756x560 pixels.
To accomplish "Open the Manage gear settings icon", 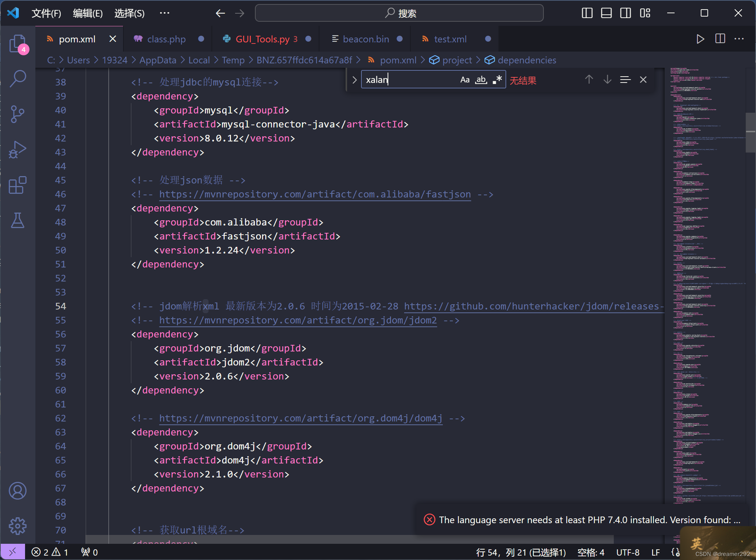I will point(18,526).
